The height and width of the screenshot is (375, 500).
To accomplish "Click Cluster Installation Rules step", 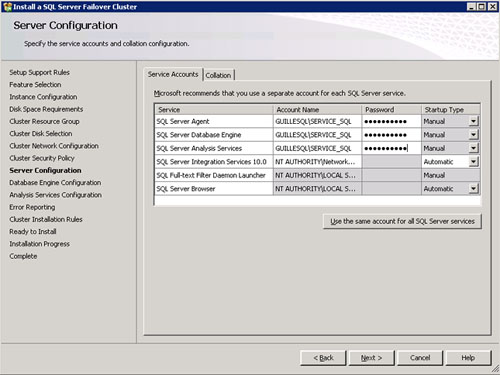I will point(46,219).
